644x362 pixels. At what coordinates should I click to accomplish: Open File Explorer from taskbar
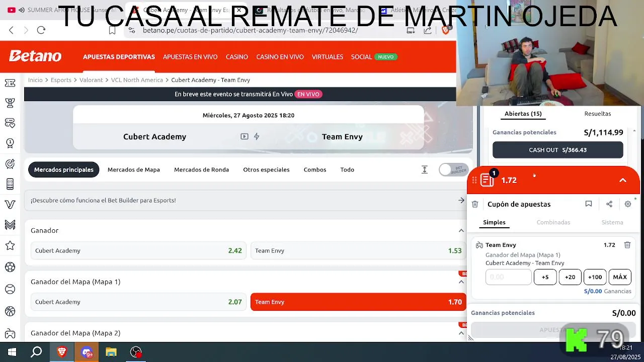(x=111, y=352)
